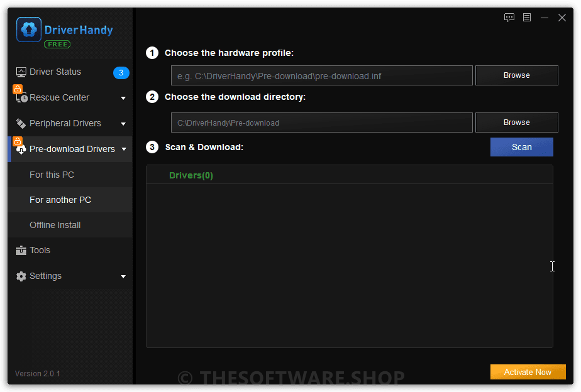Click the DriverHandy logo icon
This screenshot has width=581, height=392.
coord(28,30)
